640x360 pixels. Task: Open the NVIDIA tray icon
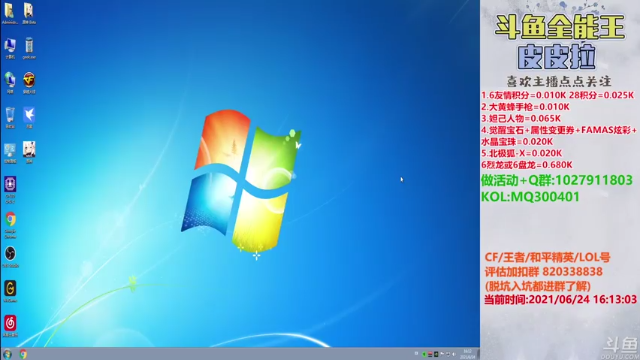tap(436, 354)
